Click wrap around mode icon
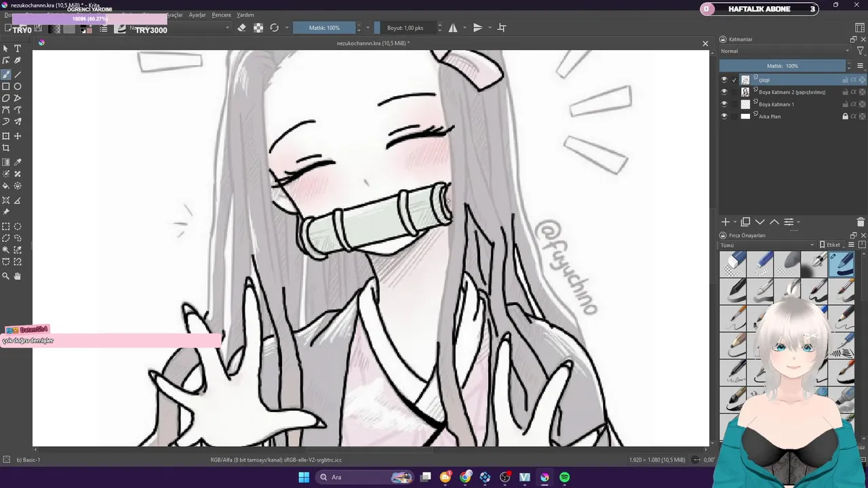The height and width of the screenshot is (488, 868). (502, 28)
